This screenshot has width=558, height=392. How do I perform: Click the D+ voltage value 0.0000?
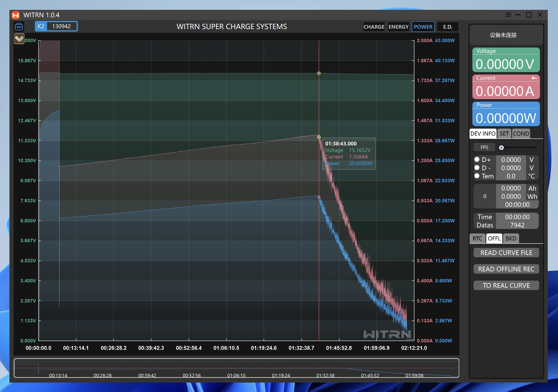point(511,160)
